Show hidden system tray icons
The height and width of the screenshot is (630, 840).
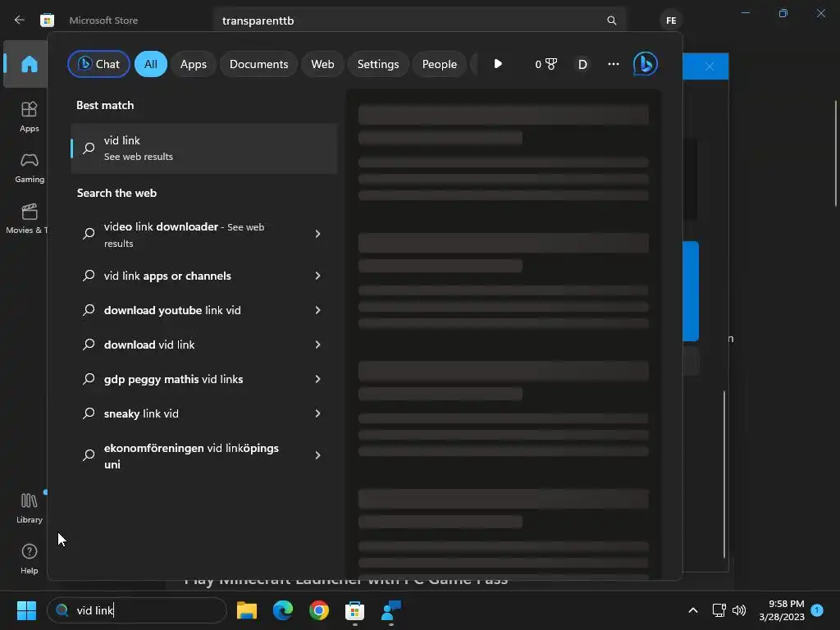[692, 610]
